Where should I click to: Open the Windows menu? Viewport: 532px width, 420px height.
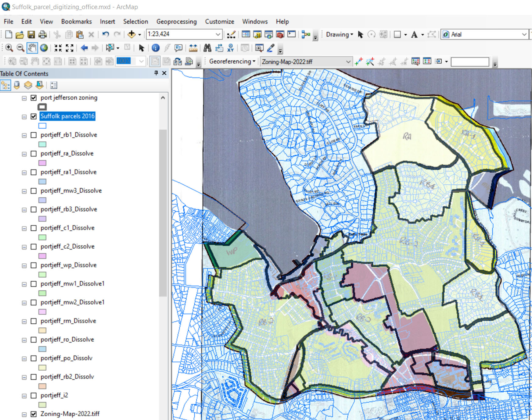pos(255,22)
